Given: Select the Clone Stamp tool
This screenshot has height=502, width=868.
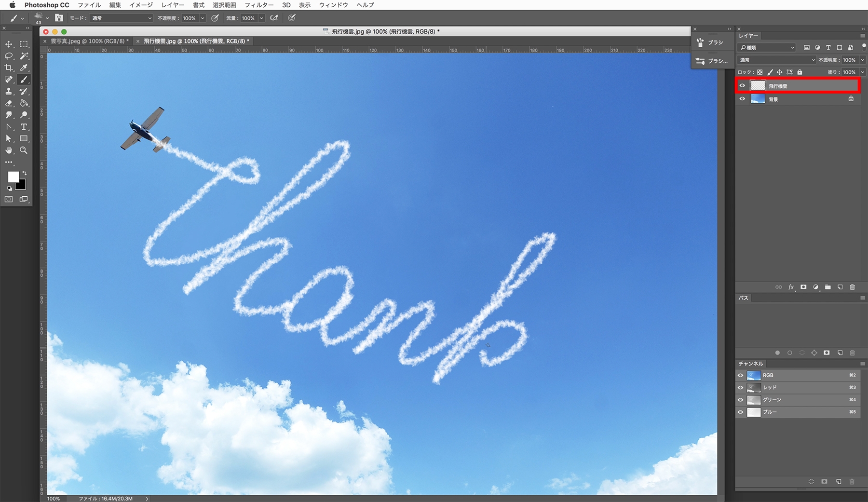Looking at the screenshot, I should click(9, 91).
